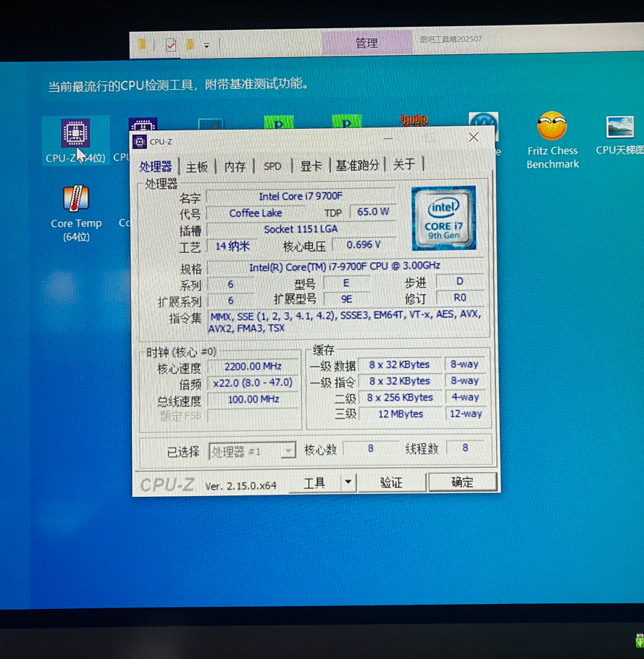
Task: Toggle the red checkmark in quick access toolbar
Action: pyautogui.click(x=170, y=45)
